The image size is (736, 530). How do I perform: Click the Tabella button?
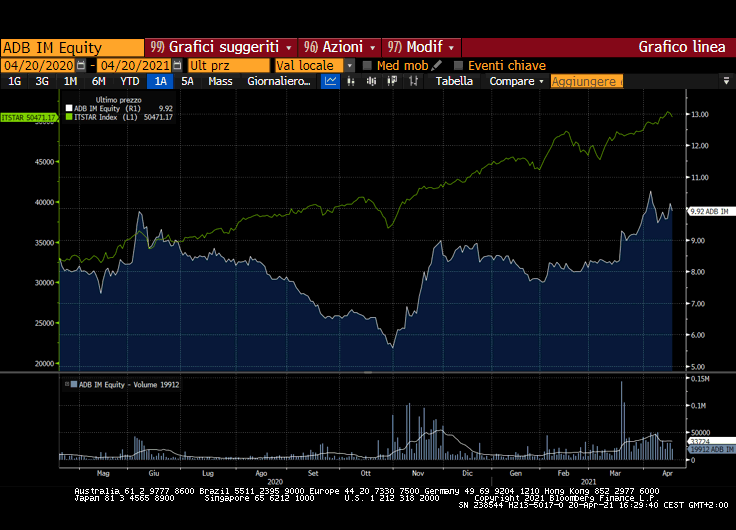tap(455, 81)
